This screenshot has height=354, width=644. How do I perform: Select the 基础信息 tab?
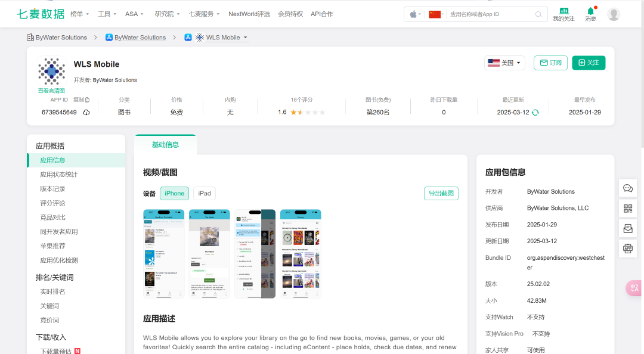(165, 145)
